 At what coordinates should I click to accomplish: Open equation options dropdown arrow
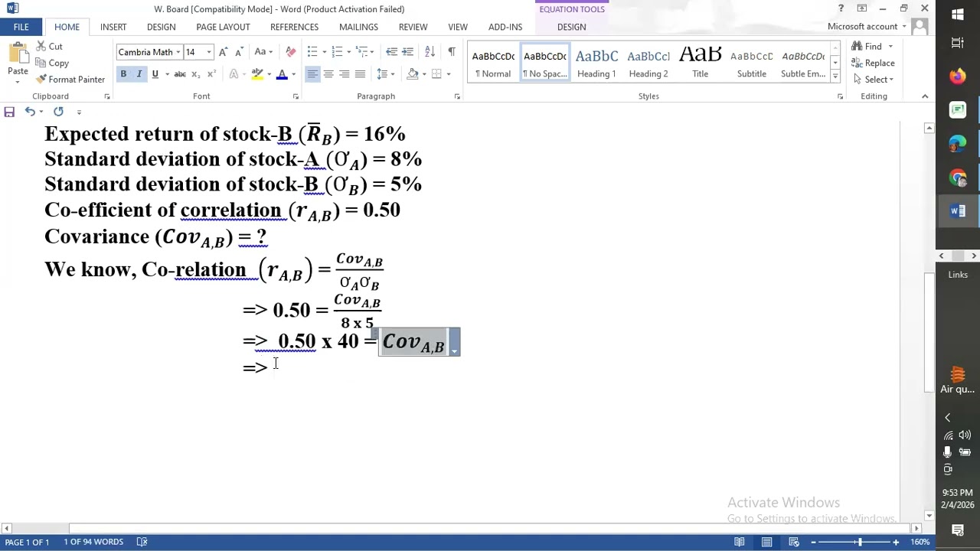(455, 350)
